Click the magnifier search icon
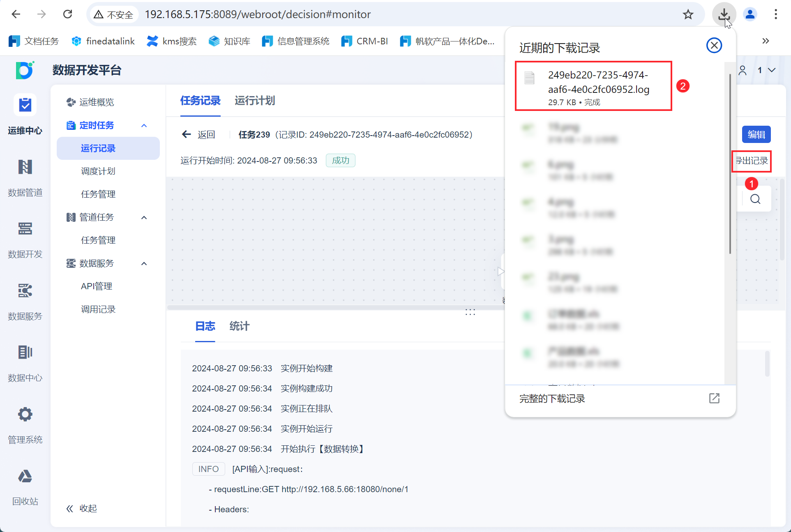The width and height of the screenshot is (791, 532). click(x=755, y=199)
